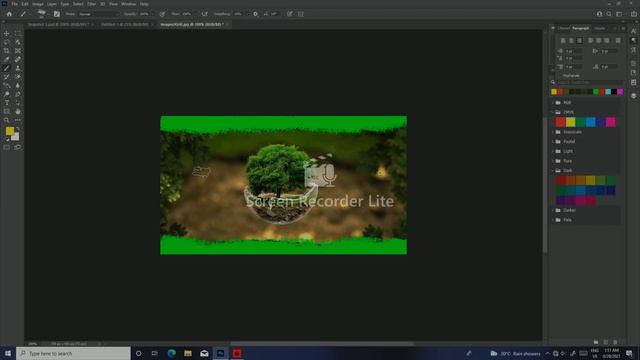
Task: Click the canvas horizontal scrollbar
Action: point(322,344)
